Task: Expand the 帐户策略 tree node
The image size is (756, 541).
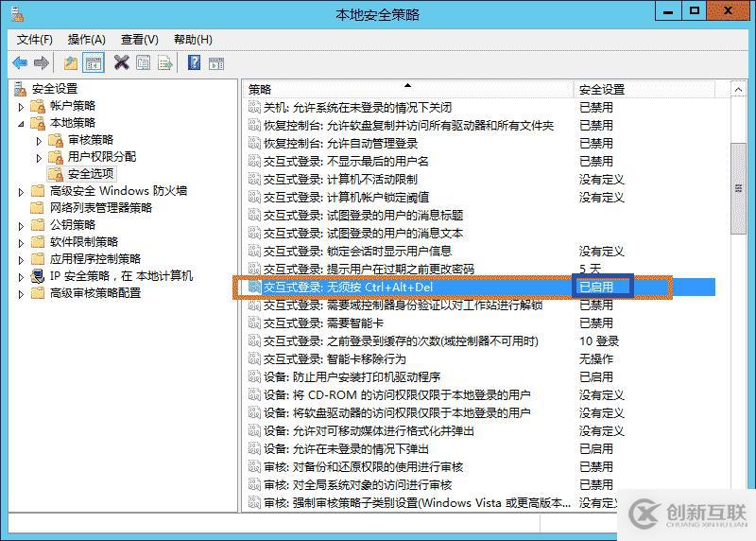Action: (21, 107)
